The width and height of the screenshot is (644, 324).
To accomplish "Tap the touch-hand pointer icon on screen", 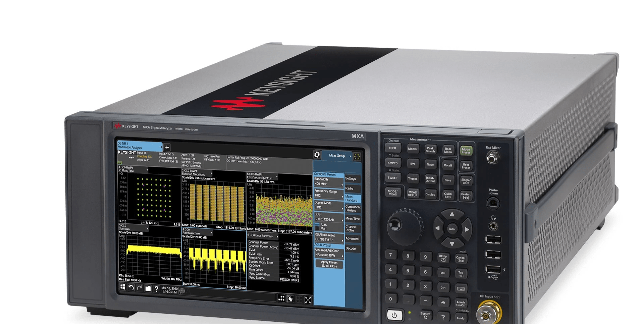I will (290, 299).
